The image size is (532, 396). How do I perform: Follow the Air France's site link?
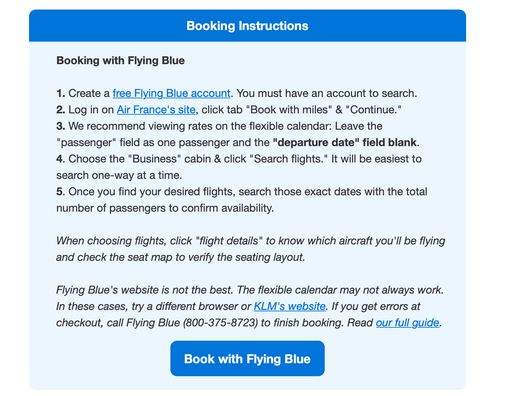(x=156, y=110)
